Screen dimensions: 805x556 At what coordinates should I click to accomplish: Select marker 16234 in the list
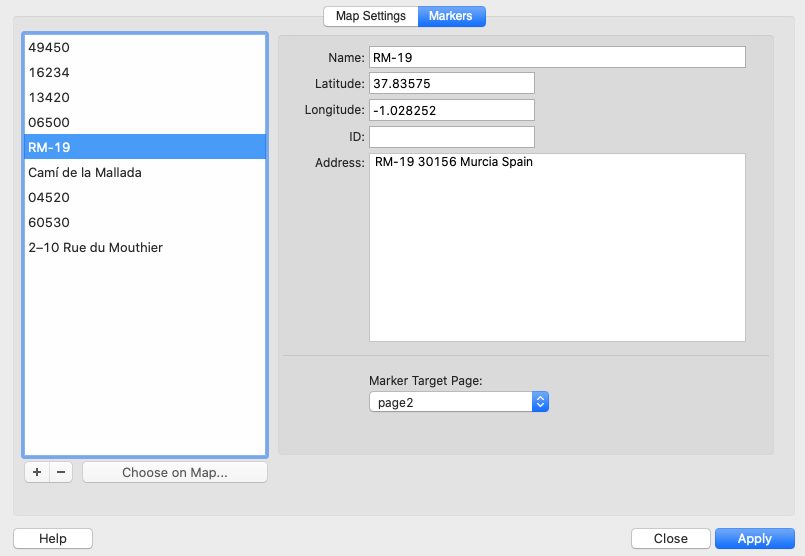145,72
